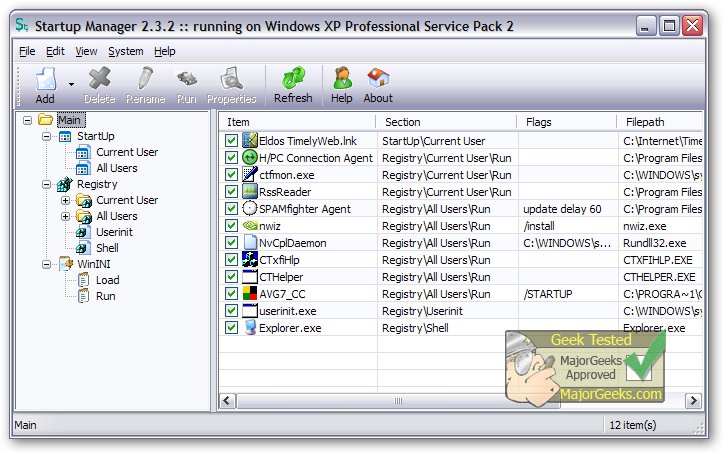Uncheck H/PC Connection Agent checkbox

231,158
